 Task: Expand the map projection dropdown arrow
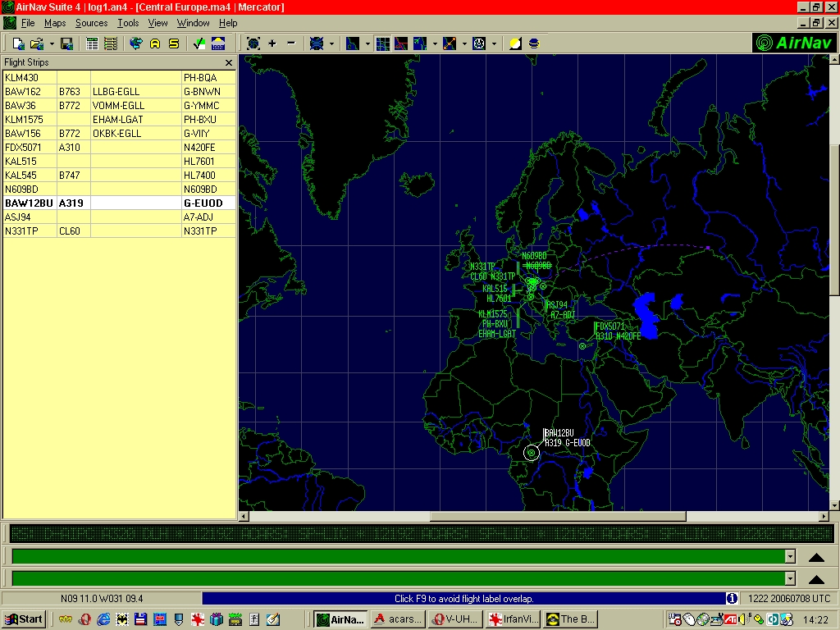point(331,44)
